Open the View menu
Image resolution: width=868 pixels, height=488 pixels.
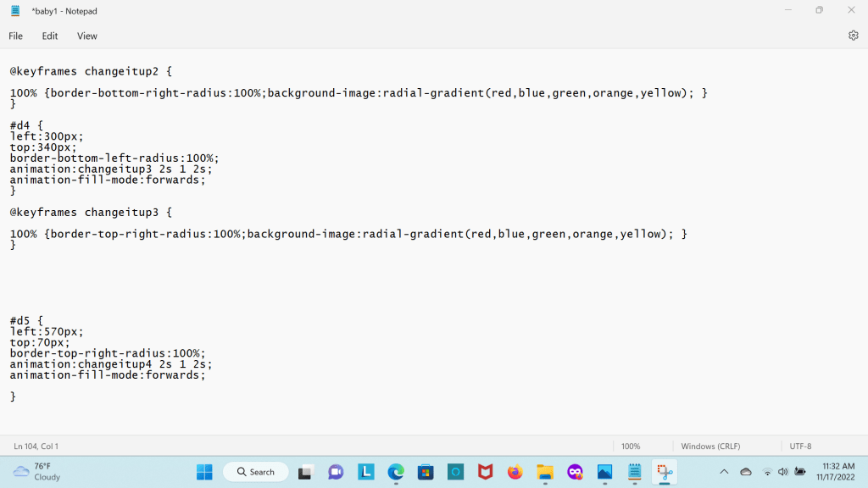87,36
